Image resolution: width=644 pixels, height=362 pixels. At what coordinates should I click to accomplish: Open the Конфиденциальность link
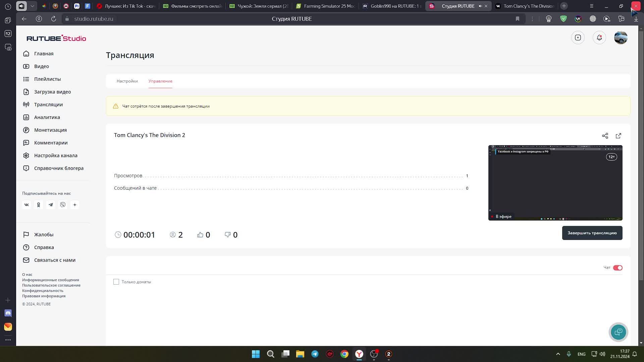pos(43,291)
